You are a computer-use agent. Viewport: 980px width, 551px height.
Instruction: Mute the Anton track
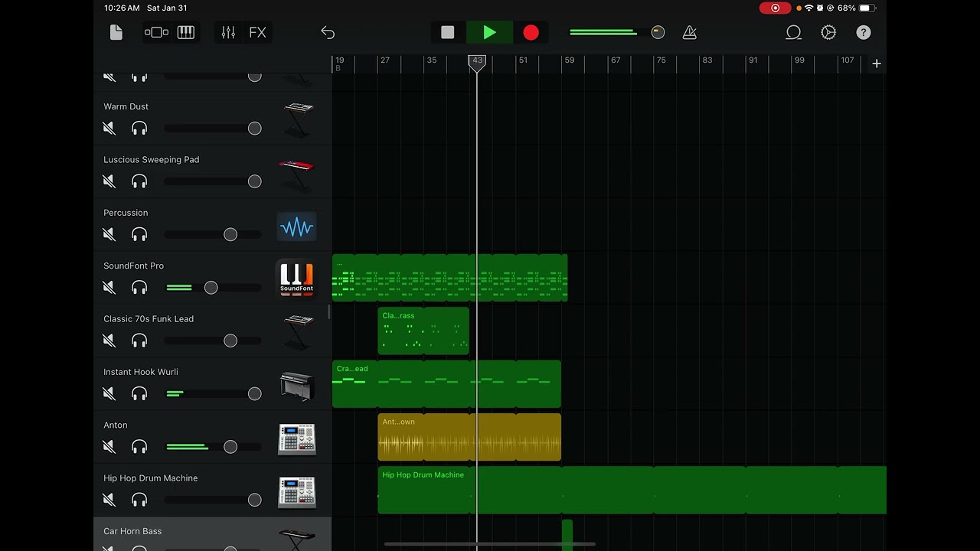tap(109, 447)
